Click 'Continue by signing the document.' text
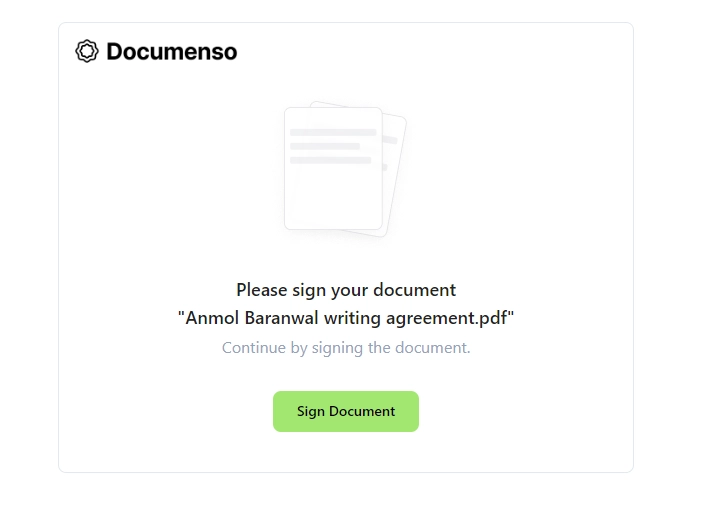 tap(346, 348)
